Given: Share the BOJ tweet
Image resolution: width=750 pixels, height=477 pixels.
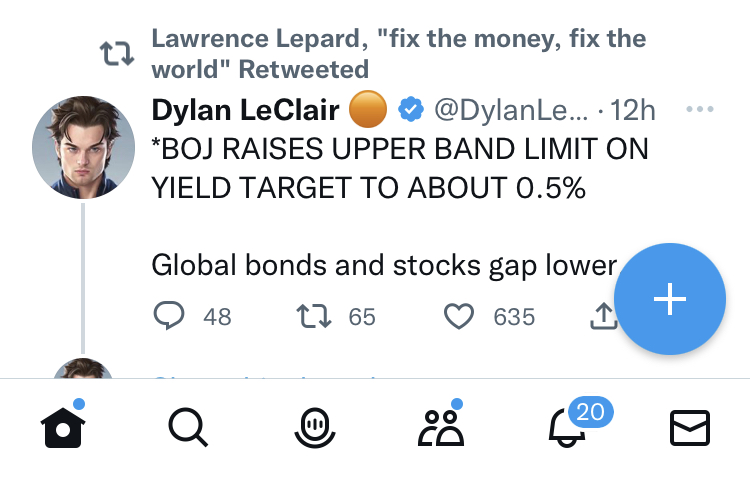Looking at the screenshot, I should (x=602, y=317).
